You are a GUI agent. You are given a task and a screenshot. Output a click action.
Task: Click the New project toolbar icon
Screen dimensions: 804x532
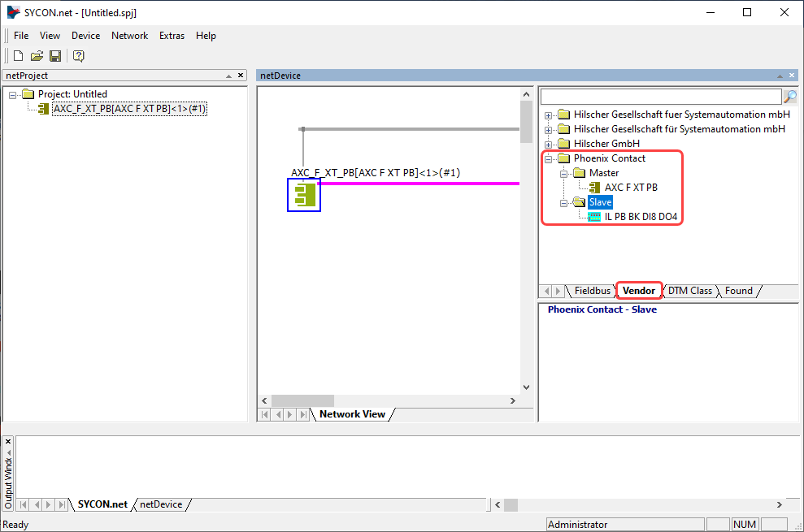click(x=19, y=56)
